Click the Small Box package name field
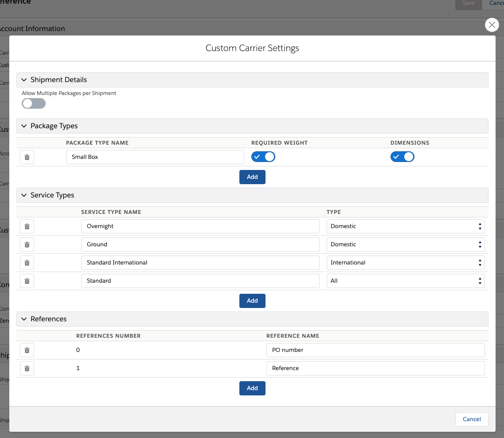This screenshot has height=438, width=504. 155,157
